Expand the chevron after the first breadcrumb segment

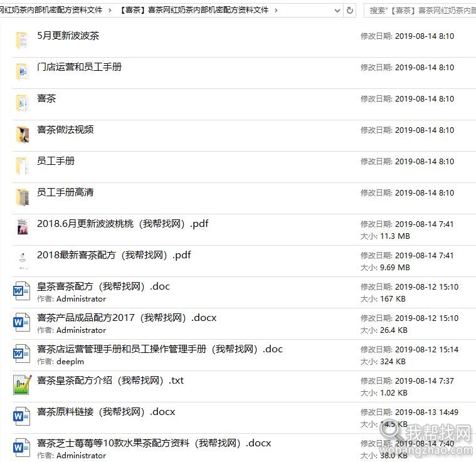(110, 10)
